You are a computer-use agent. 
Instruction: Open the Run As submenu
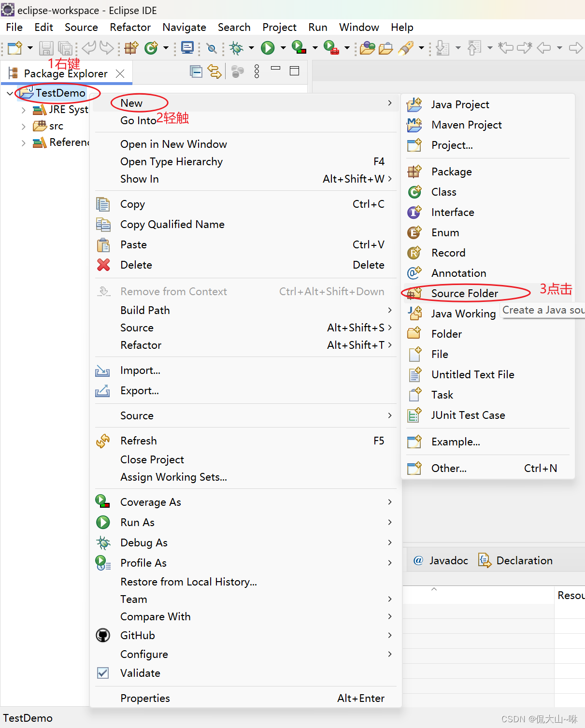tap(245, 522)
